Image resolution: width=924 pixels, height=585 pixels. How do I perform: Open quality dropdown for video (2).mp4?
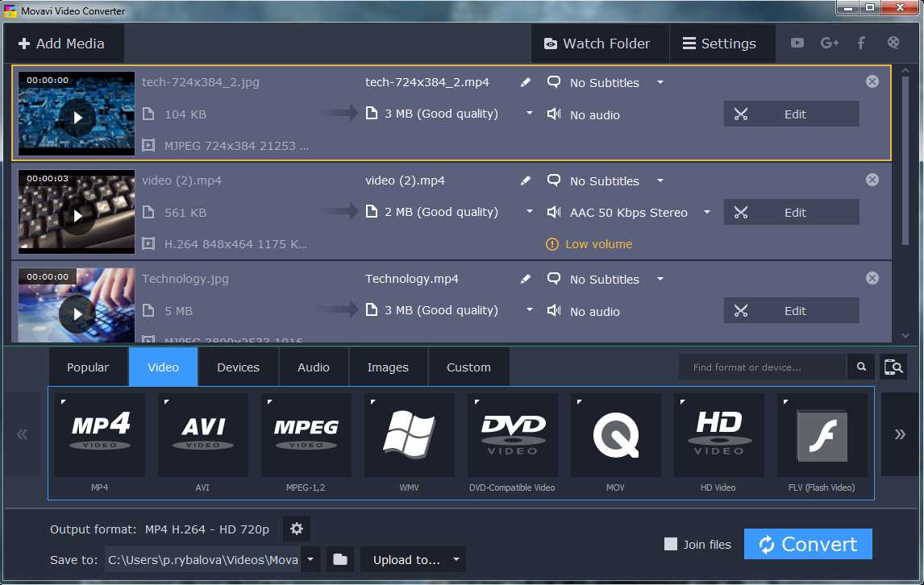coord(530,212)
